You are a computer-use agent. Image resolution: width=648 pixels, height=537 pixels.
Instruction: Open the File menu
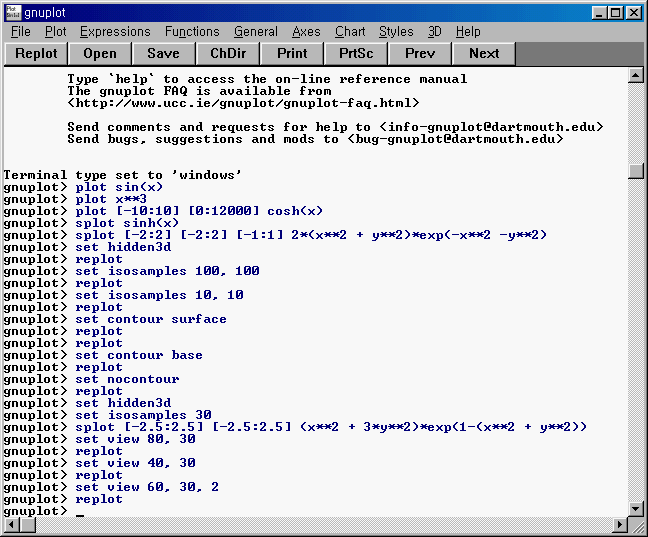coord(21,32)
